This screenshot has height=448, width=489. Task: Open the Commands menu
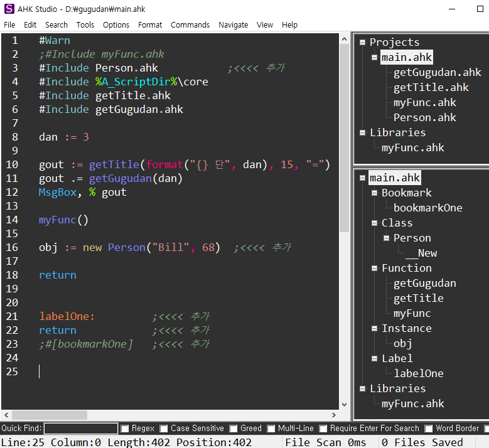point(190,24)
